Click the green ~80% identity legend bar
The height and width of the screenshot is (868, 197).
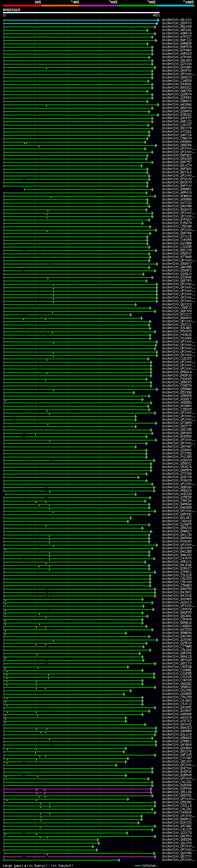point(137,6)
